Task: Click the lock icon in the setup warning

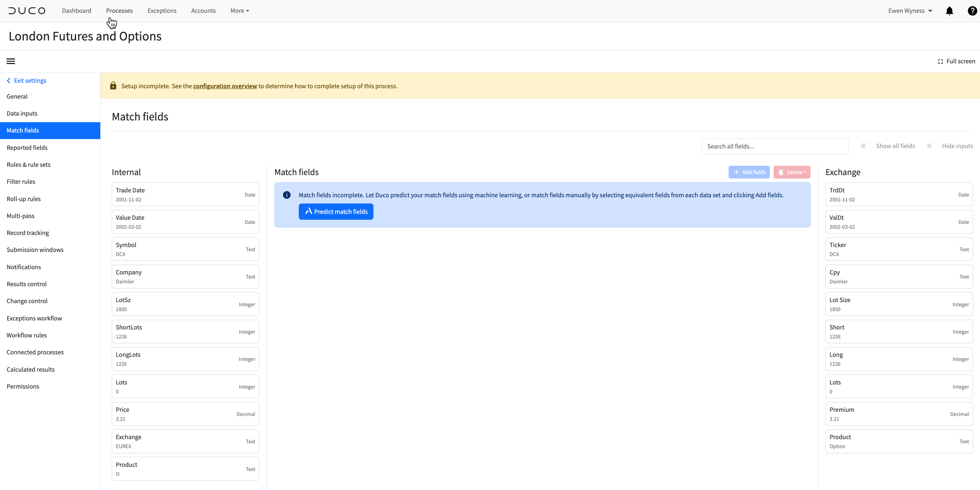Action: [x=113, y=86]
